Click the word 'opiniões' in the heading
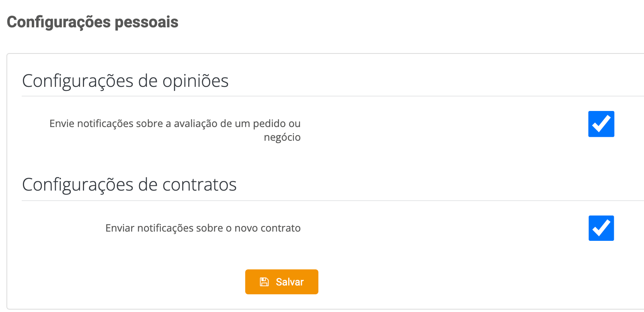644x312 pixels. 195,81
